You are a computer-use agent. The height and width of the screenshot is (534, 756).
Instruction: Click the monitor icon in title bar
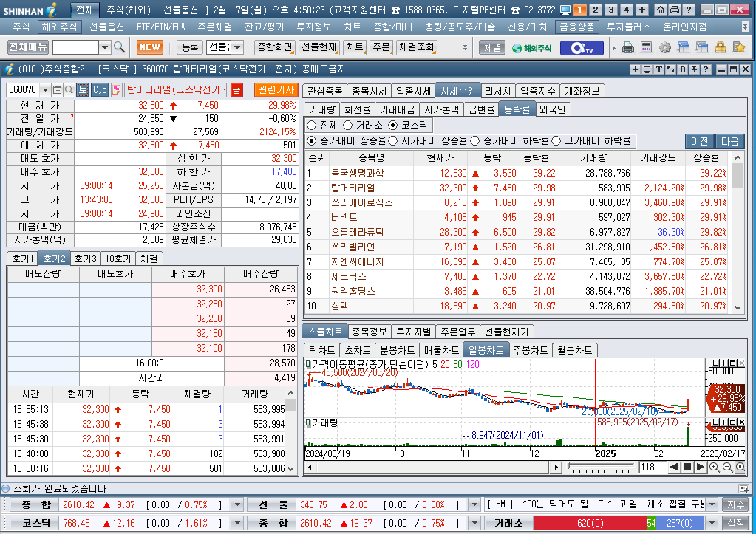click(566, 10)
